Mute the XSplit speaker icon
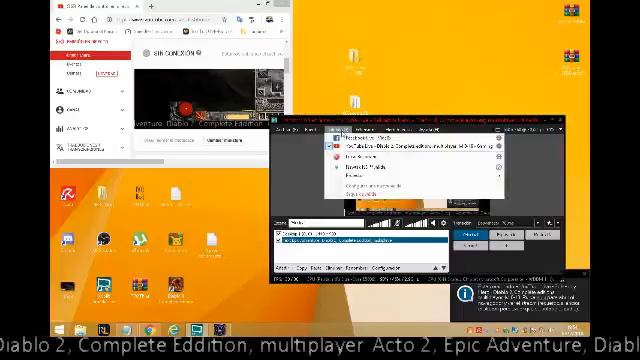Viewport: 640px width, 360px height. (x=433, y=223)
